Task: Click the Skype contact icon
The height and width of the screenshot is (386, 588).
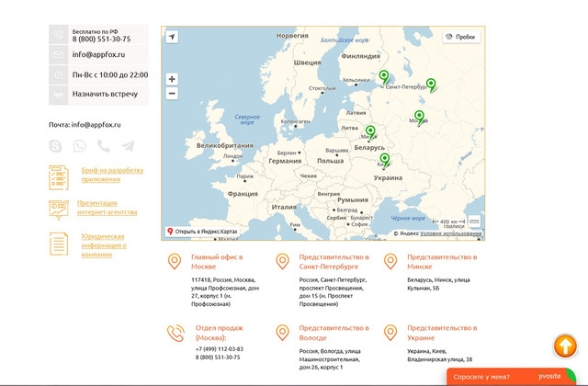Action: coord(55,146)
